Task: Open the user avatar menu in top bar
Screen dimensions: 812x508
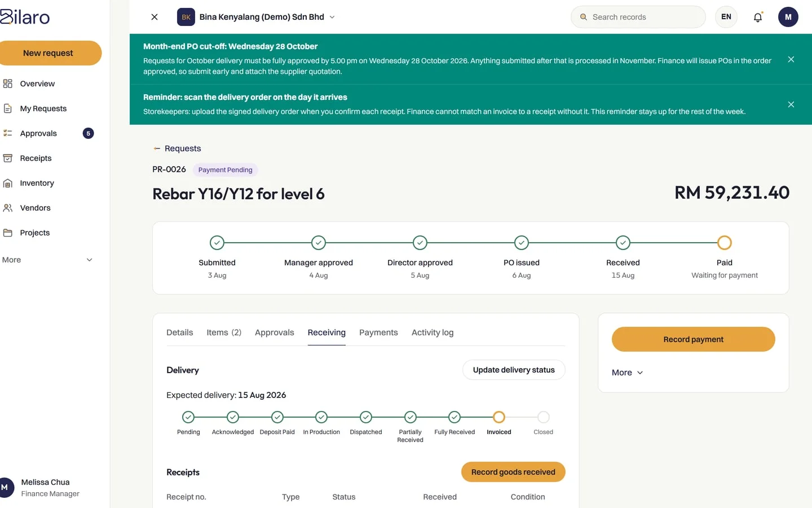Action: click(x=788, y=17)
